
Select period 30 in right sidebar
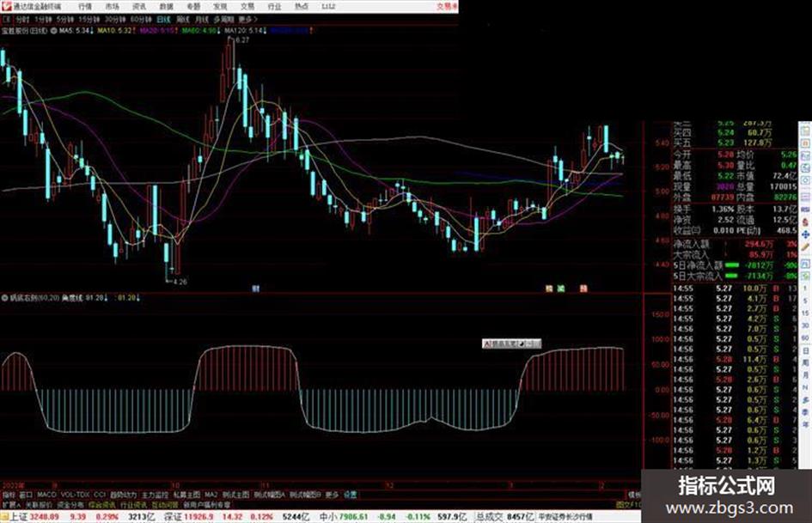[806, 325]
